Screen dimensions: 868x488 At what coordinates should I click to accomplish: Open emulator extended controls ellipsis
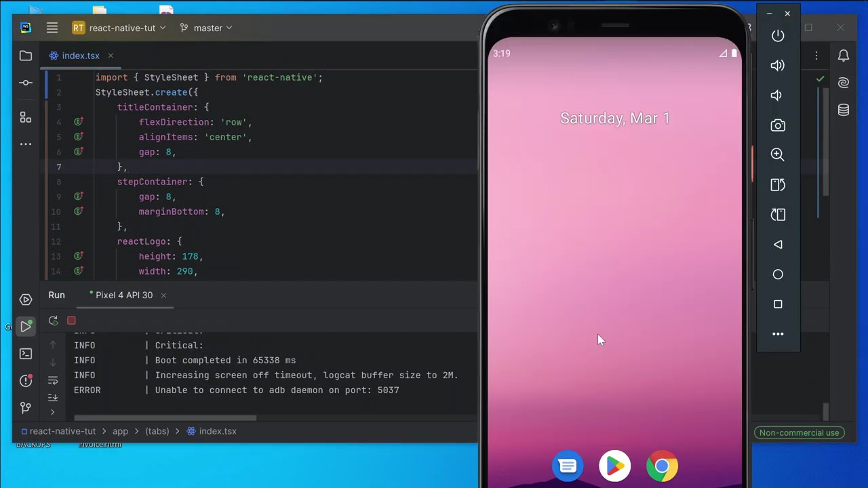click(778, 333)
